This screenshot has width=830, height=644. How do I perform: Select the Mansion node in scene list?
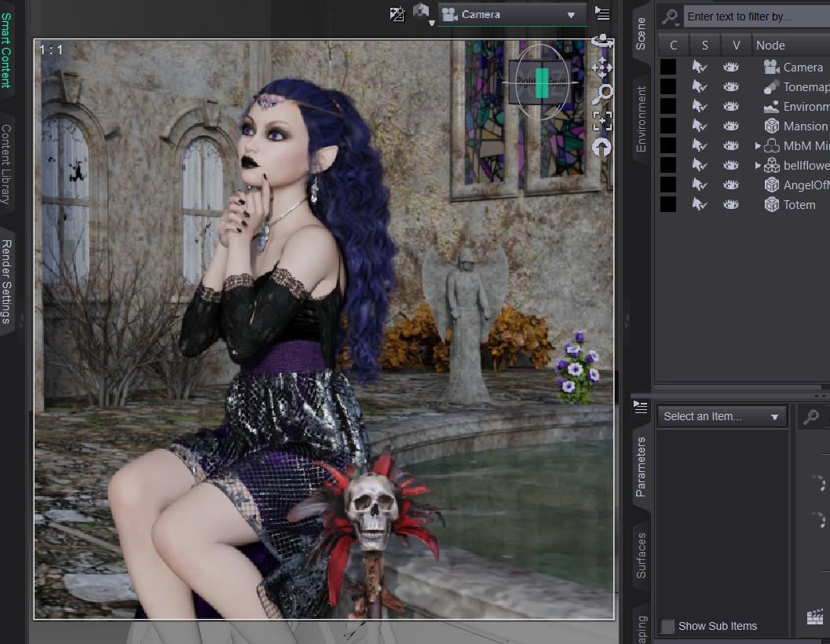point(805,126)
